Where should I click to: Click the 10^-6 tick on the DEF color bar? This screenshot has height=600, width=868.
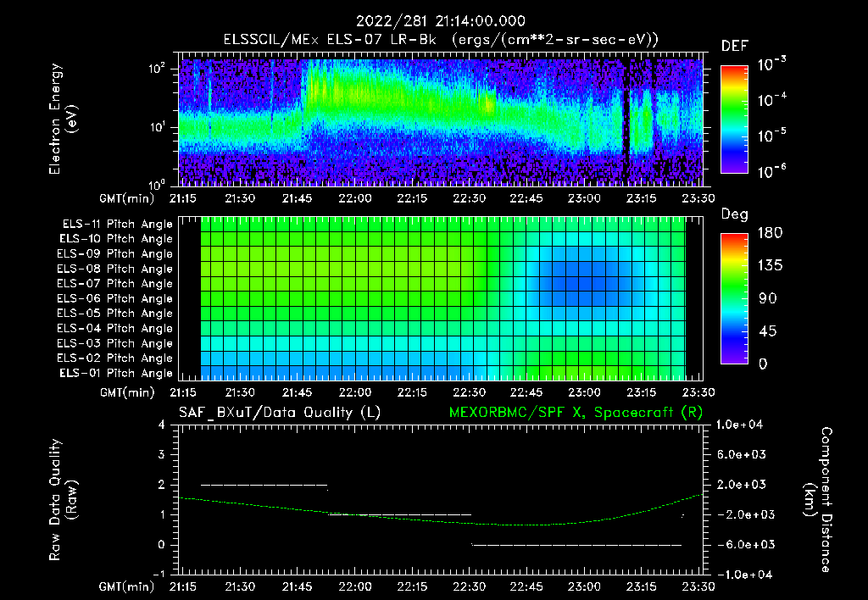(771, 171)
